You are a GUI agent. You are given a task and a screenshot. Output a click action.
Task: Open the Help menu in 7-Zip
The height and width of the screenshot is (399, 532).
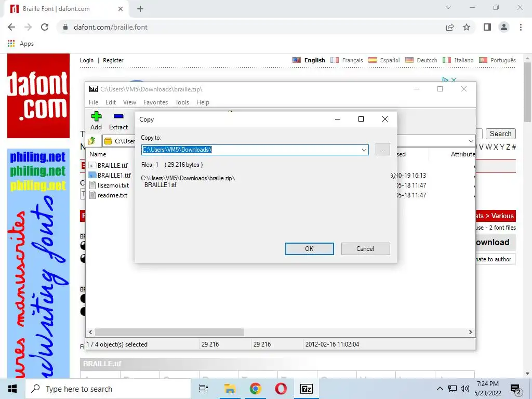click(203, 102)
